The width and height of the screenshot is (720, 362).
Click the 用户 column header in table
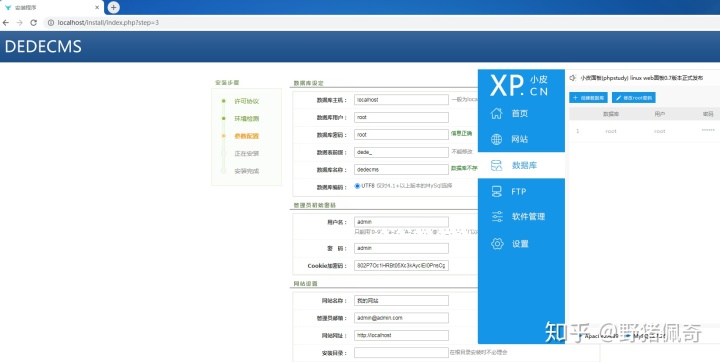tap(660, 114)
